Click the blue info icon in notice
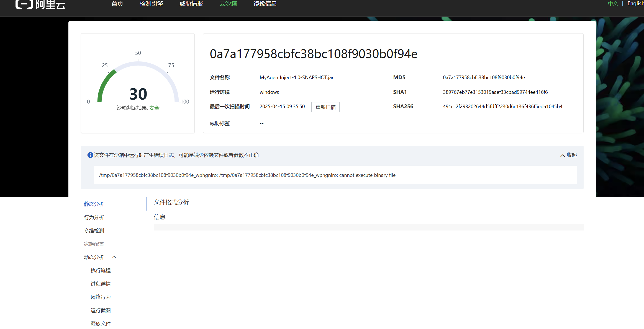 click(x=90, y=155)
